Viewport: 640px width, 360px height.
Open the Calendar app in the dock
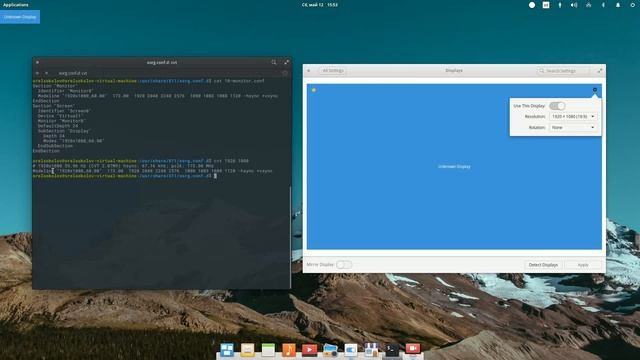268,350
